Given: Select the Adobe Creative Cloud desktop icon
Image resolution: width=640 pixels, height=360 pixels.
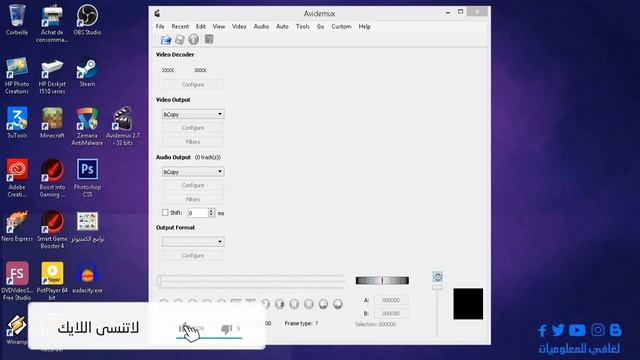Looking at the screenshot, I should pos(17,178).
